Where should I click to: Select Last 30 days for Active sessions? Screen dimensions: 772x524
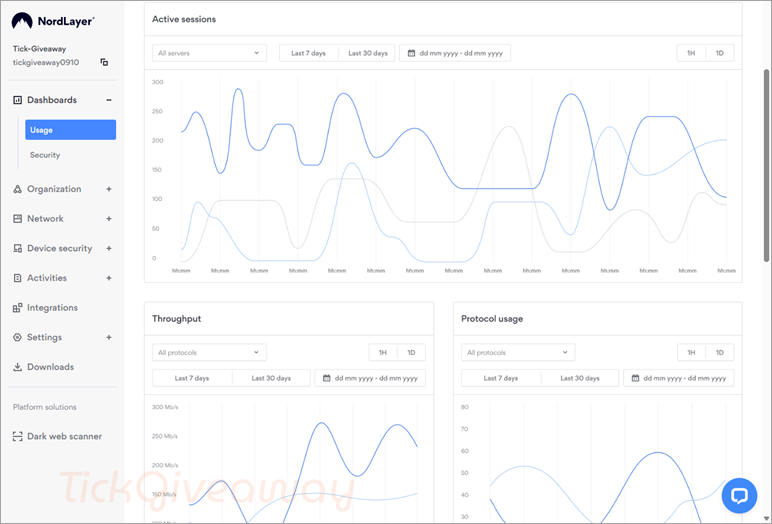click(368, 53)
